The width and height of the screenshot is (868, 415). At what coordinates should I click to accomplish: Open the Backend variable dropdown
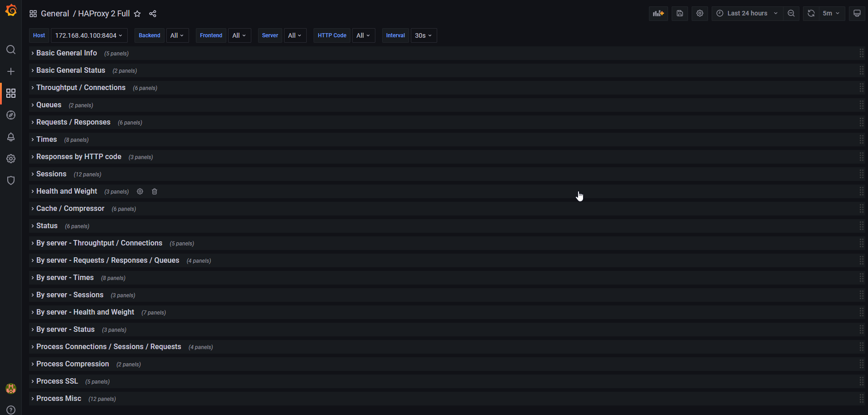(x=177, y=35)
